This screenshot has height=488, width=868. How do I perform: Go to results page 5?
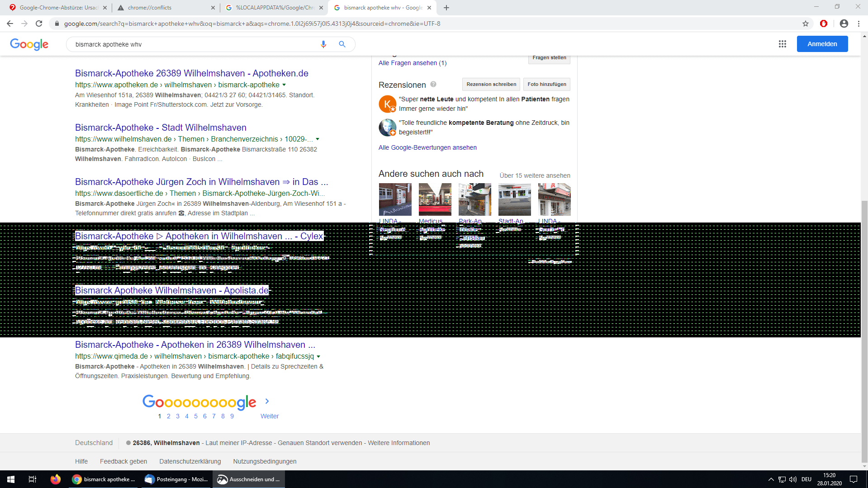[x=196, y=416]
